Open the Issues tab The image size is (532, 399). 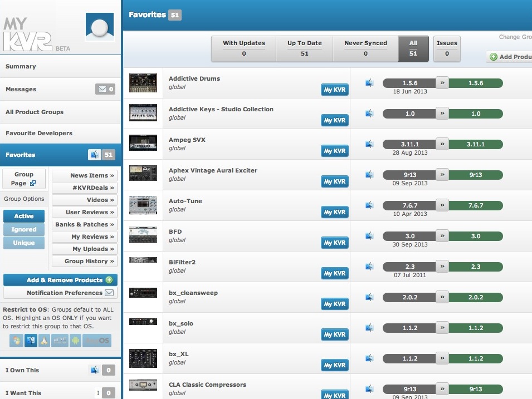tap(447, 48)
